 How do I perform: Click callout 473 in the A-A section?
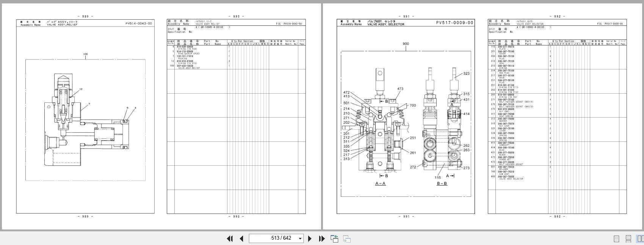pyautogui.click(x=400, y=89)
